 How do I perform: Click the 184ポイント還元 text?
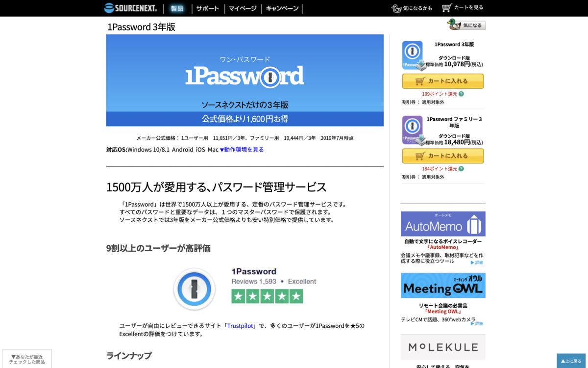coord(440,169)
